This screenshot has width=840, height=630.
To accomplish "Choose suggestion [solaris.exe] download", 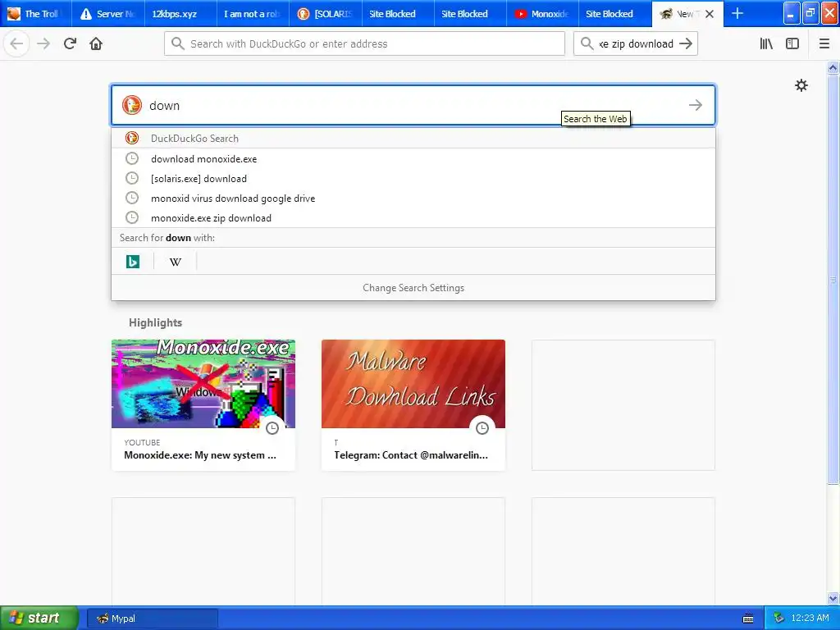I will [413, 178].
